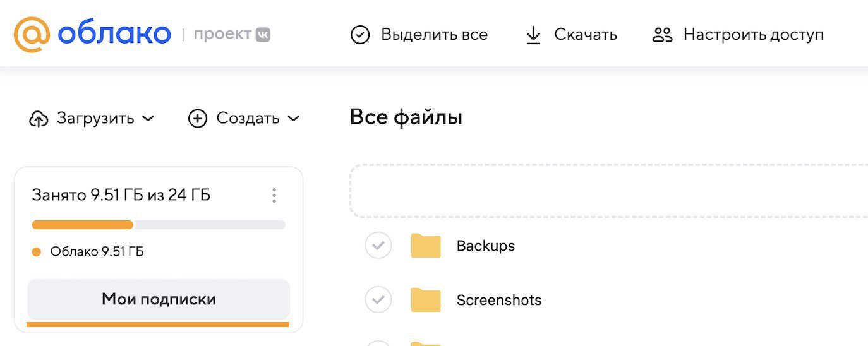Screen dimensions: 868x346
Task: Click the download arrow icon
Action: pos(533,35)
